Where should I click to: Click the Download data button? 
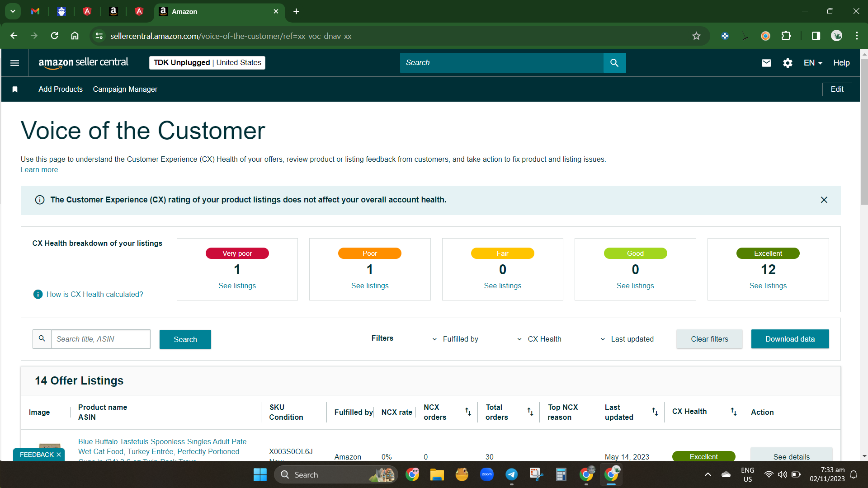click(x=790, y=339)
